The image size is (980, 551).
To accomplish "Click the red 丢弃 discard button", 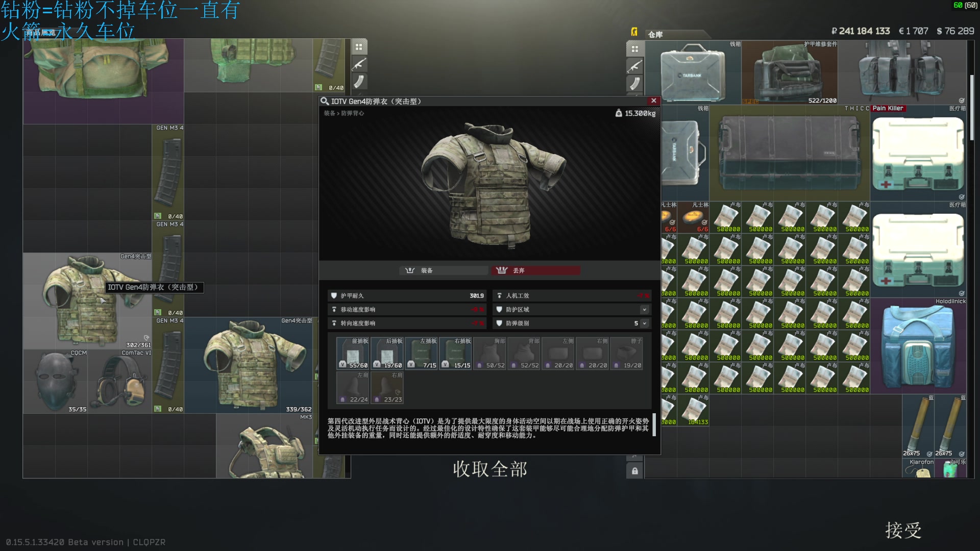I will coord(535,270).
